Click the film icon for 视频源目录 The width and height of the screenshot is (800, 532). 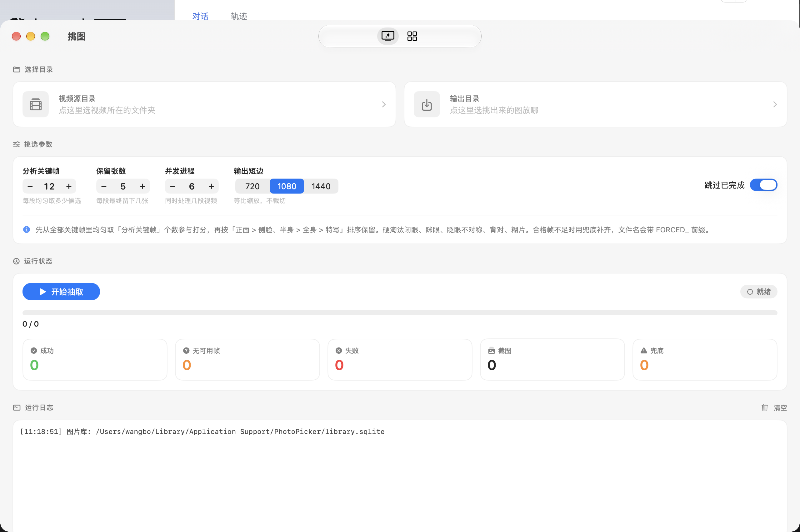coord(36,104)
